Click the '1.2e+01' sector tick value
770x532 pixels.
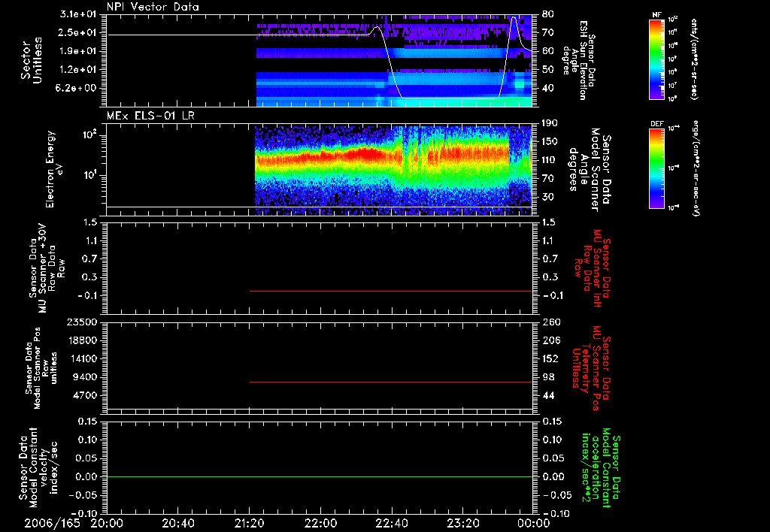pyautogui.click(x=80, y=70)
